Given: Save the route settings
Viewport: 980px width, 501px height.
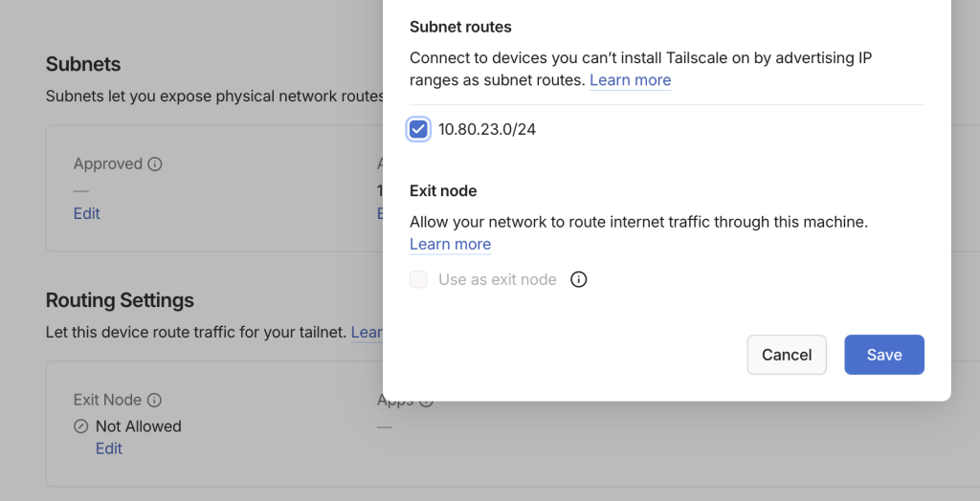Looking at the screenshot, I should [x=883, y=355].
